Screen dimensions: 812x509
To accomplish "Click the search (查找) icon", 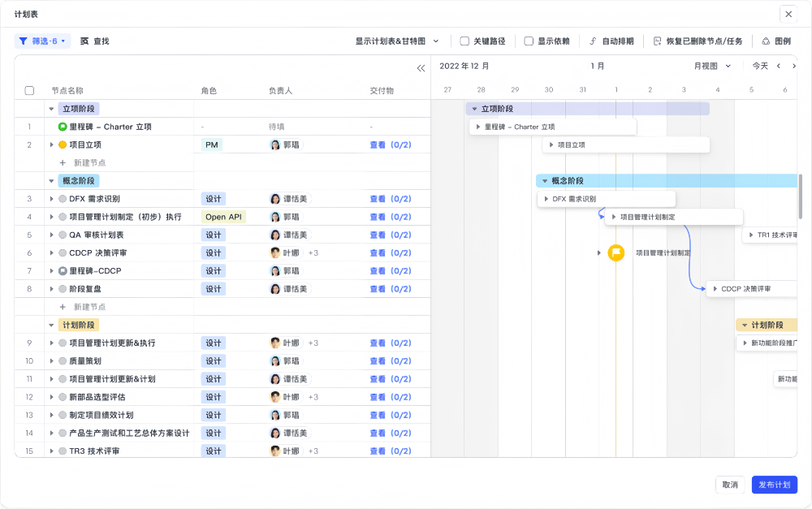I will pos(84,41).
